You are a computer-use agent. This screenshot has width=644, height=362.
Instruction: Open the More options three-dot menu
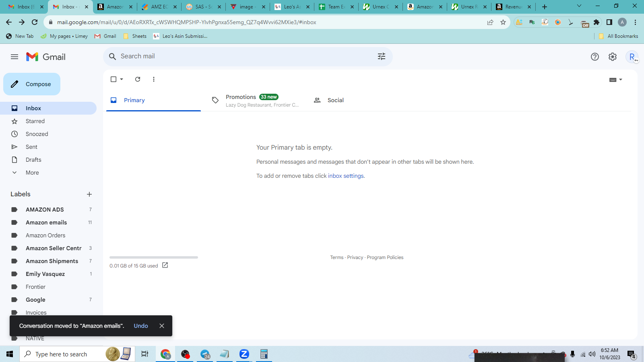point(154,79)
